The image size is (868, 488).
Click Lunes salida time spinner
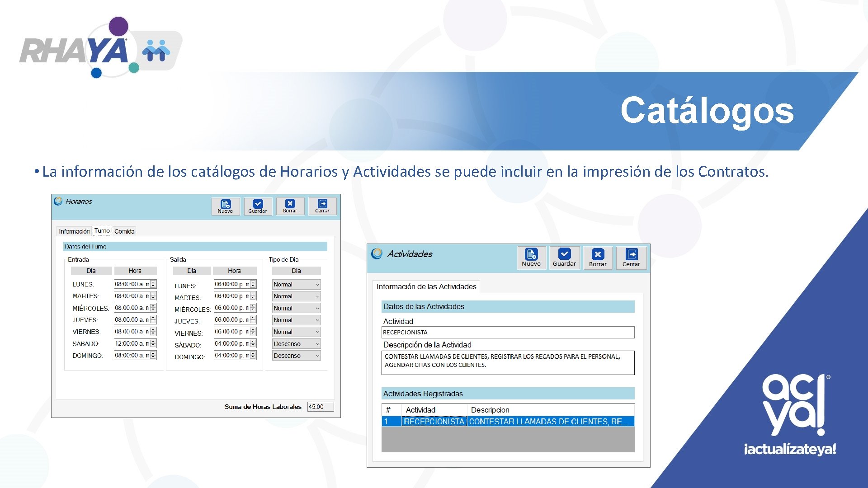point(253,284)
